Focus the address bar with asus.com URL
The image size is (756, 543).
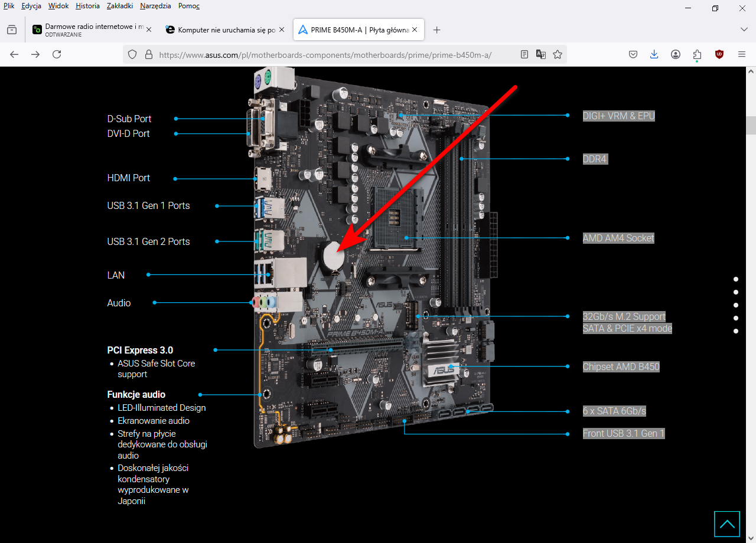tap(325, 54)
